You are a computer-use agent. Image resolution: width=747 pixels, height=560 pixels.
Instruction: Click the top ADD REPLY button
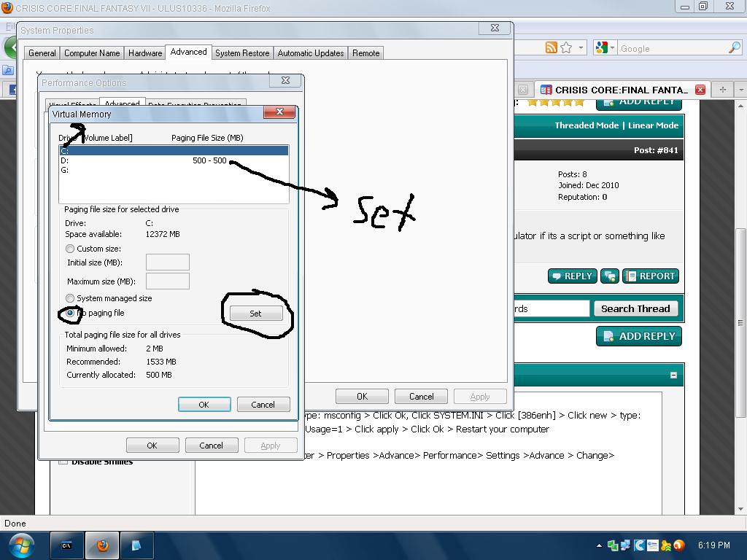pos(639,103)
